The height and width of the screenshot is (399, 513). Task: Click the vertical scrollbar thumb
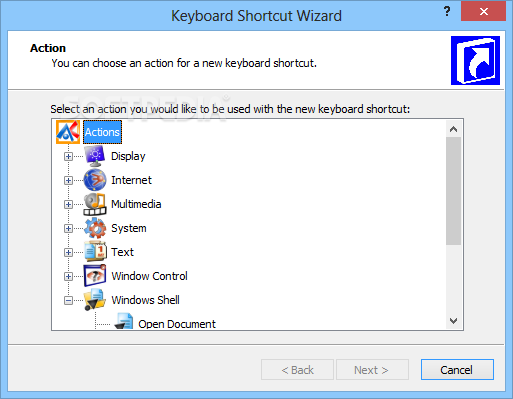[x=453, y=191]
